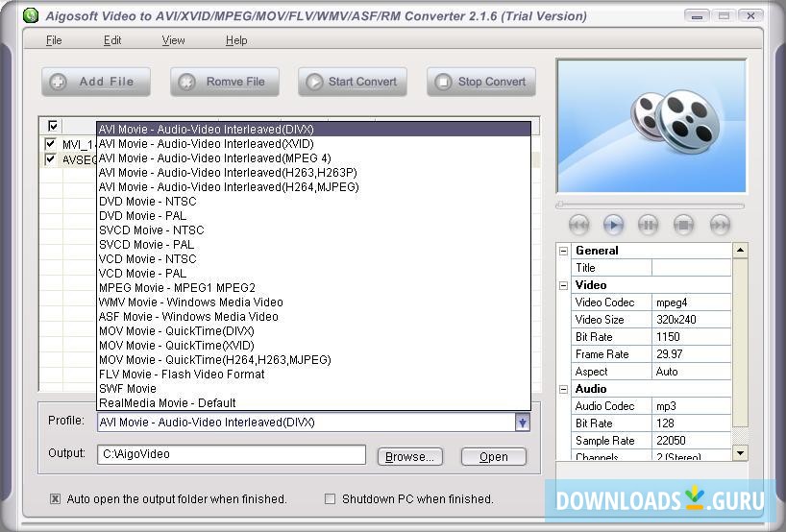Select SVCD Movie - PAL profile
The image size is (786, 532).
(313, 245)
